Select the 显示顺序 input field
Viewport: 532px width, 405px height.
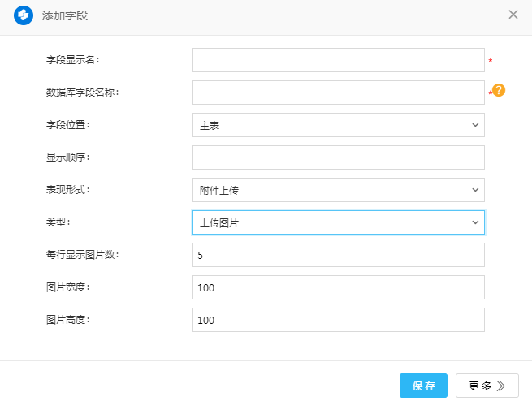coord(338,157)
